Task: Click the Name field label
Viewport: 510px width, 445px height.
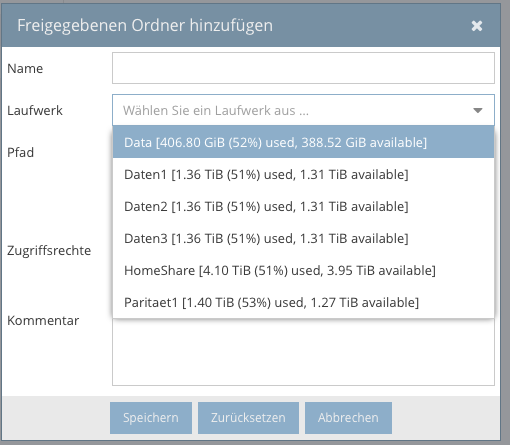Action: coord(25,68)
